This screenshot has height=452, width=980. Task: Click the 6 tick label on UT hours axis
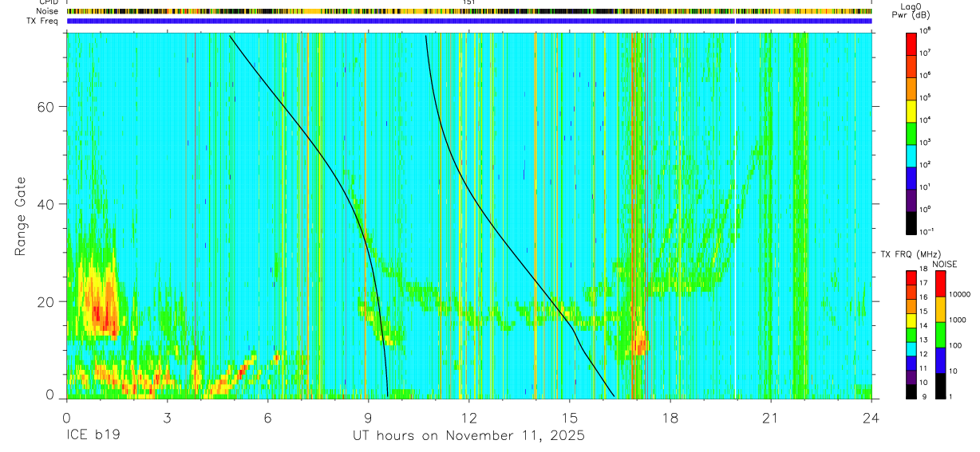pos(267,417)
